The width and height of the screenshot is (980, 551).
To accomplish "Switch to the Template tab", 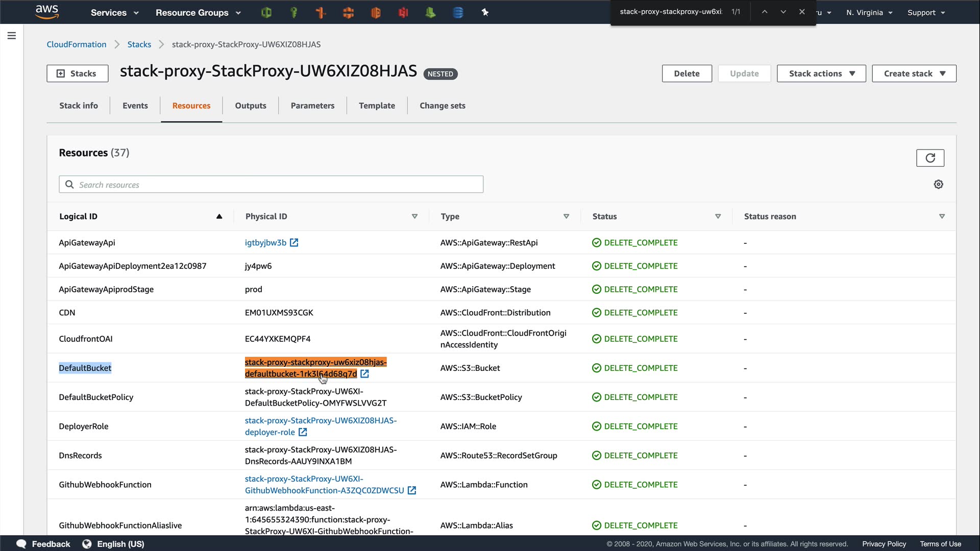I will (x=377, y=106).
